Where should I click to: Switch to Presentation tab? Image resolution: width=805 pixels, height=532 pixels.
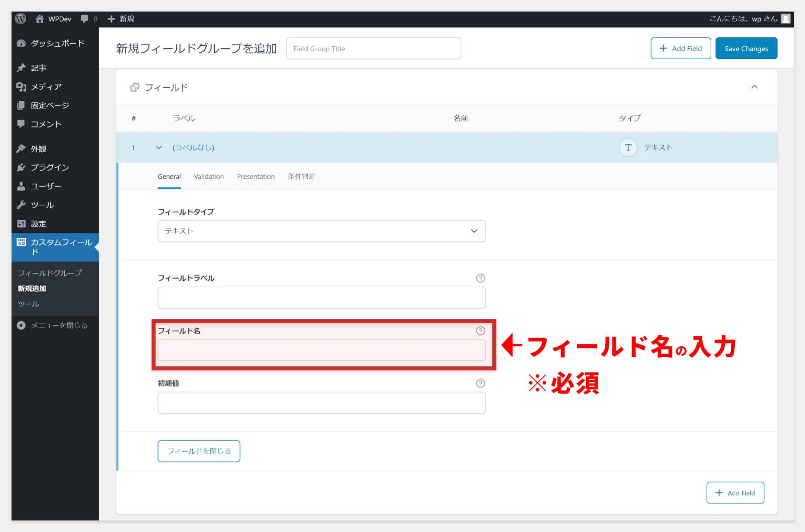tap(256, 177)
